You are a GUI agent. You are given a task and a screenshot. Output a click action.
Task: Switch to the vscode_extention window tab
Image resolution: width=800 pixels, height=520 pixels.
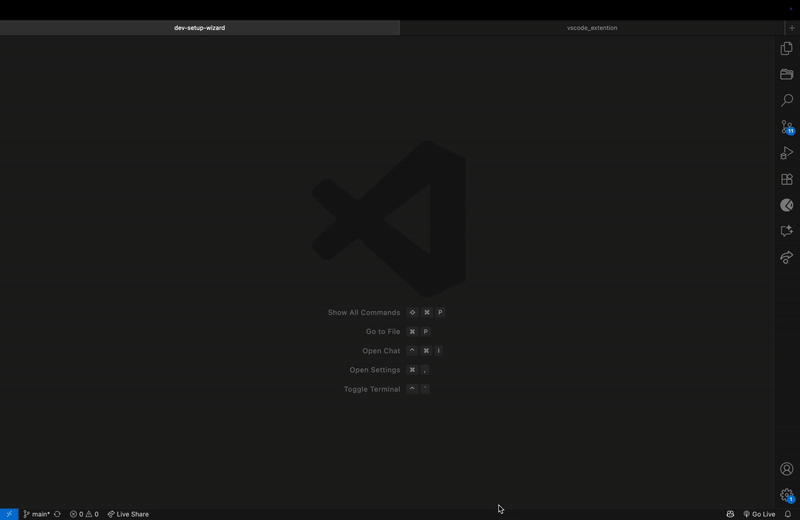(592, 28)
